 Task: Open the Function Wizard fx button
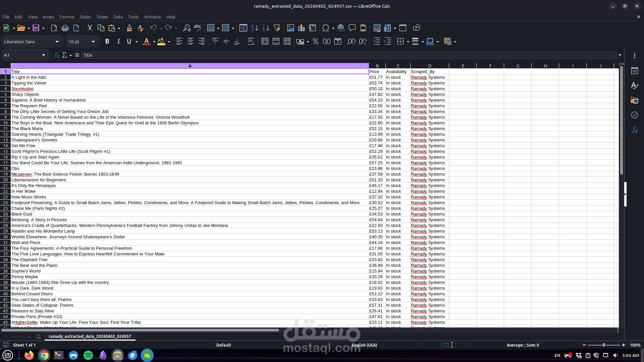(56, 55)
